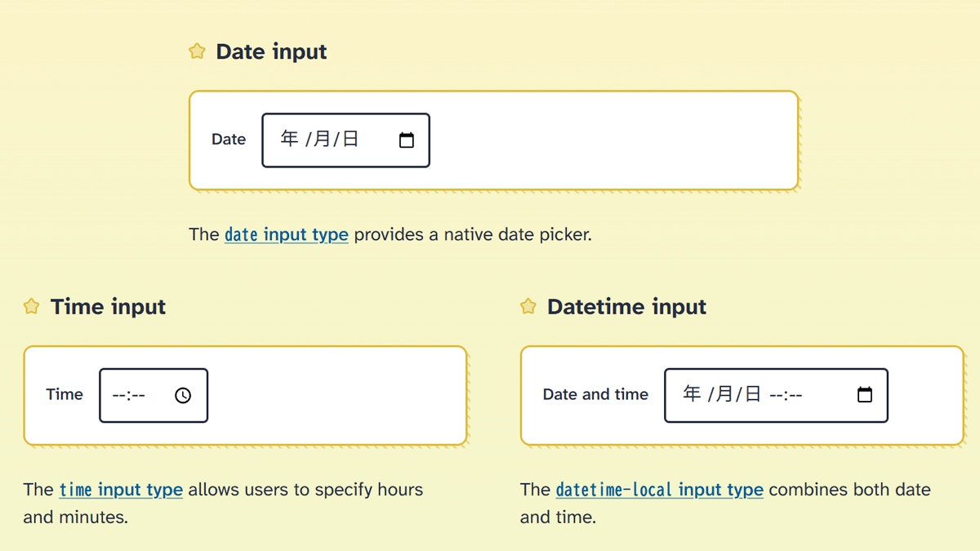Open the "date input type" link

[286, 235]
